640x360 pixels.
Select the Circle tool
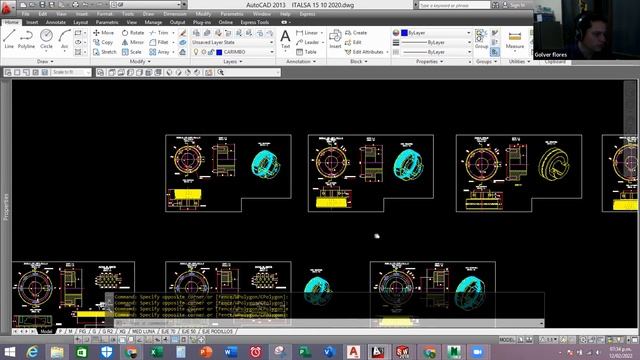[46, 39]
